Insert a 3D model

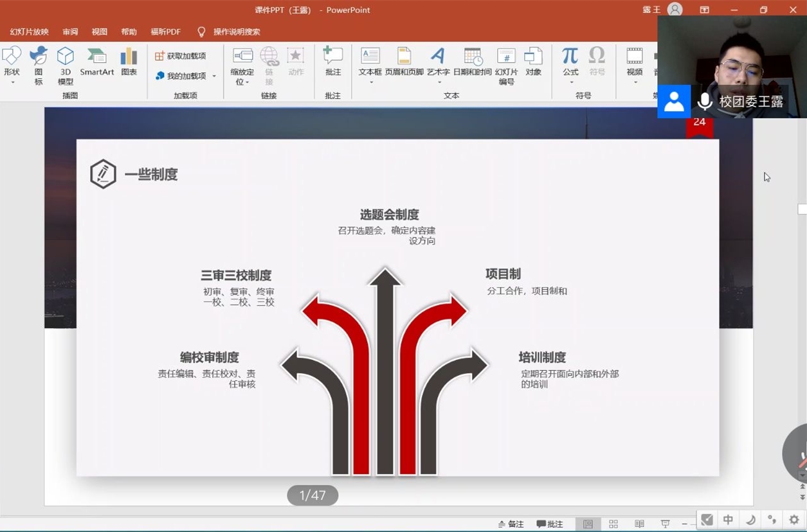pos(66,66)
